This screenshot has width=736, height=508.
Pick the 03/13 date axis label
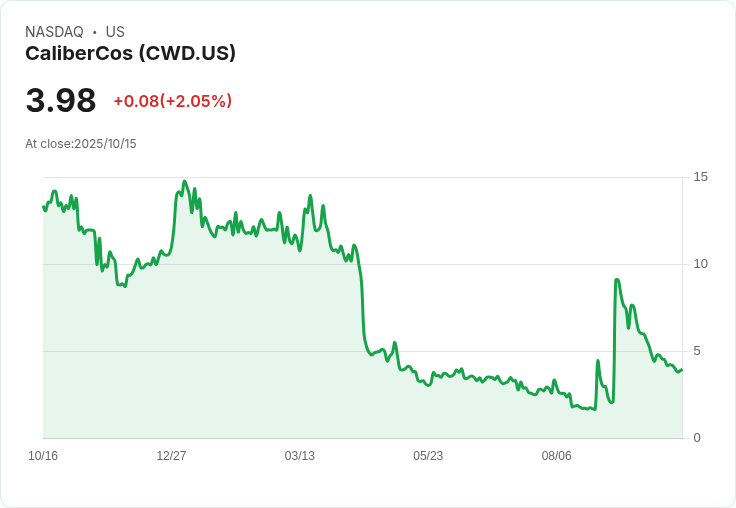click(x=299, y=456)
